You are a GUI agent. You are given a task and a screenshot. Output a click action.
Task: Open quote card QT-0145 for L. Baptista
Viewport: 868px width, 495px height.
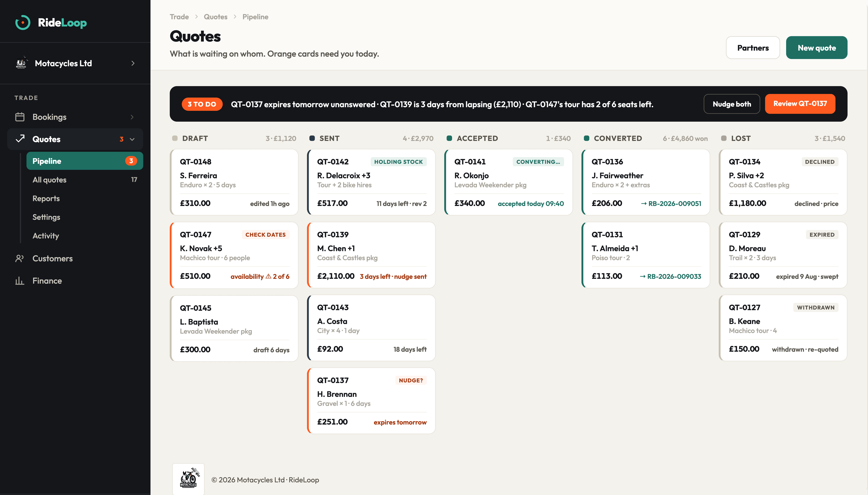click(234, 328)
